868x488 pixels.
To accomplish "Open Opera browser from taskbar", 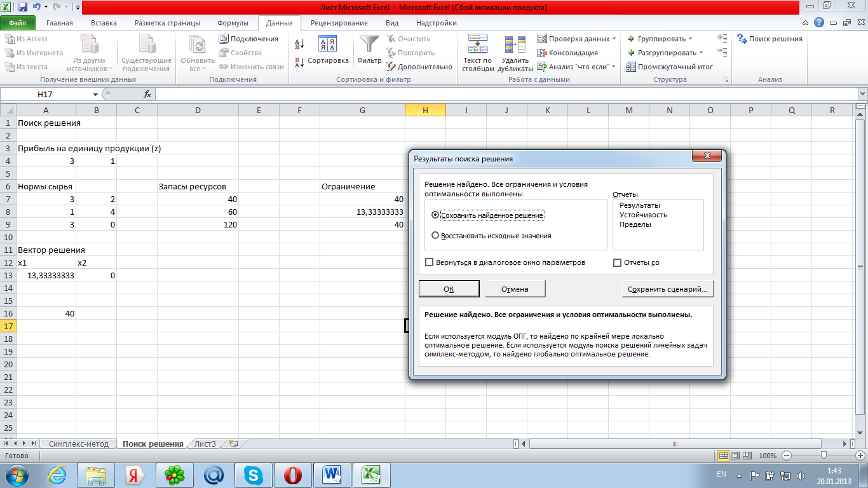I will coord(294,475).
